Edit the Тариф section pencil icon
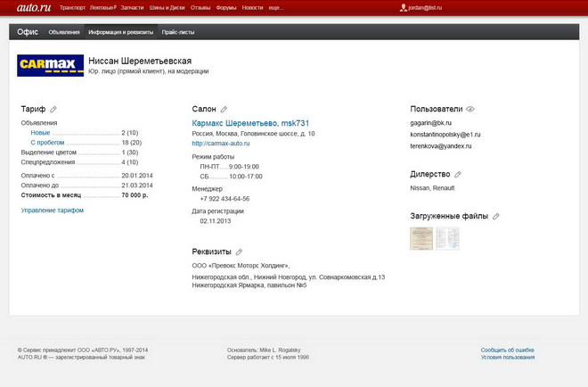 53,109
